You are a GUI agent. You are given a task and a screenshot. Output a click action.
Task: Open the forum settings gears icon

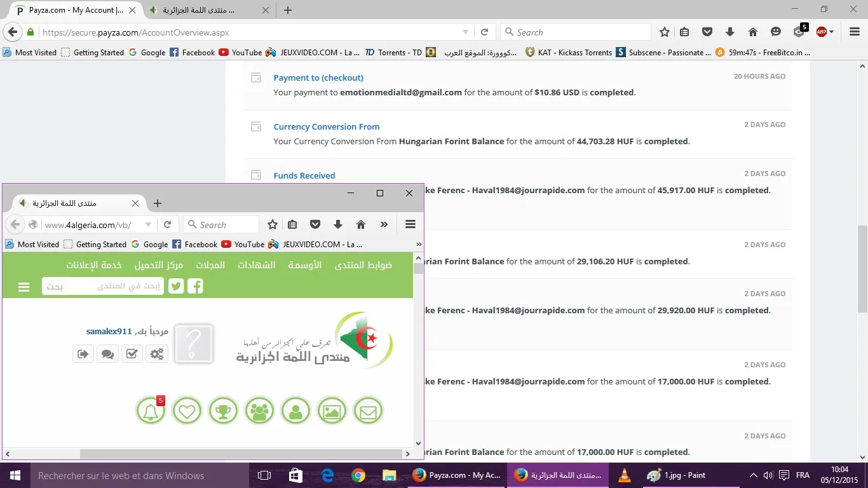pyautogui.click(x=156, y=354)
